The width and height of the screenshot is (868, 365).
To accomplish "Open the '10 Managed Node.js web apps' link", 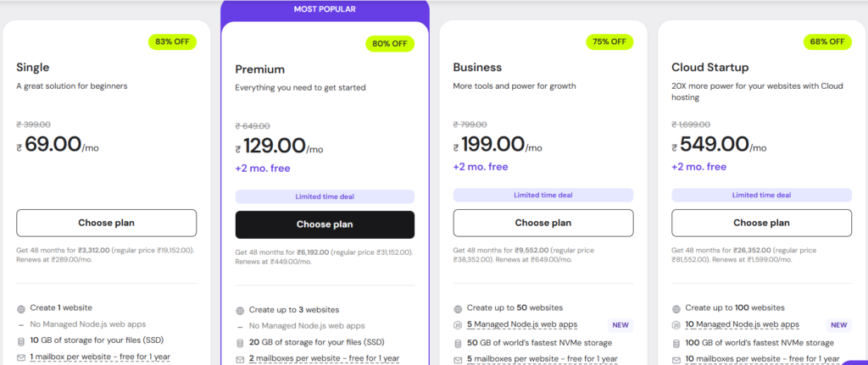I will click(x=743, y=324).
